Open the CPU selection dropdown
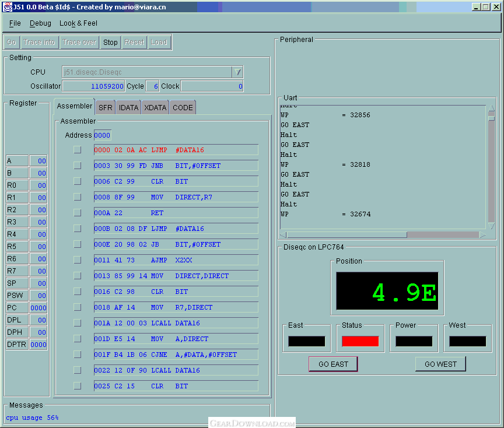Viewport: 504px width, 428px height. [237, 72]
